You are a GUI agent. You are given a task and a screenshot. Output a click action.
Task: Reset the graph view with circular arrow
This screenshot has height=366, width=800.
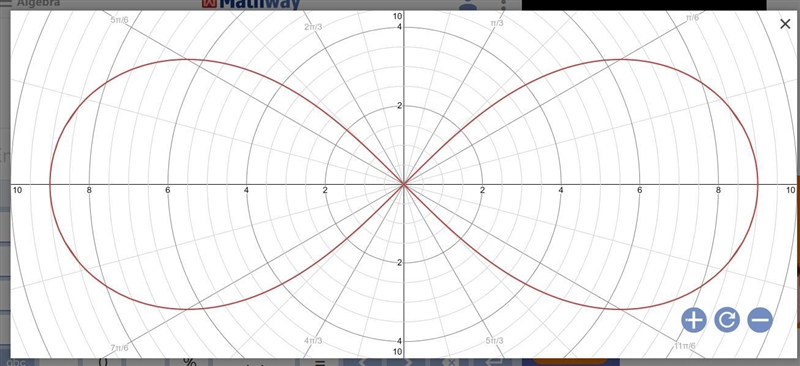tap(727, 320)
